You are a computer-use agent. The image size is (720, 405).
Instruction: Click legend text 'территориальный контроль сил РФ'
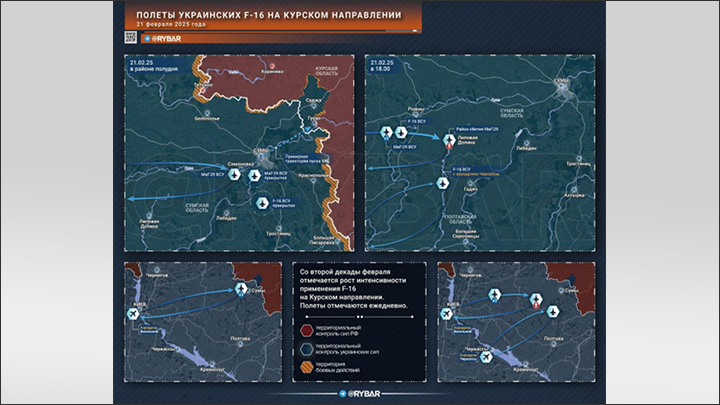pos(338,331)
